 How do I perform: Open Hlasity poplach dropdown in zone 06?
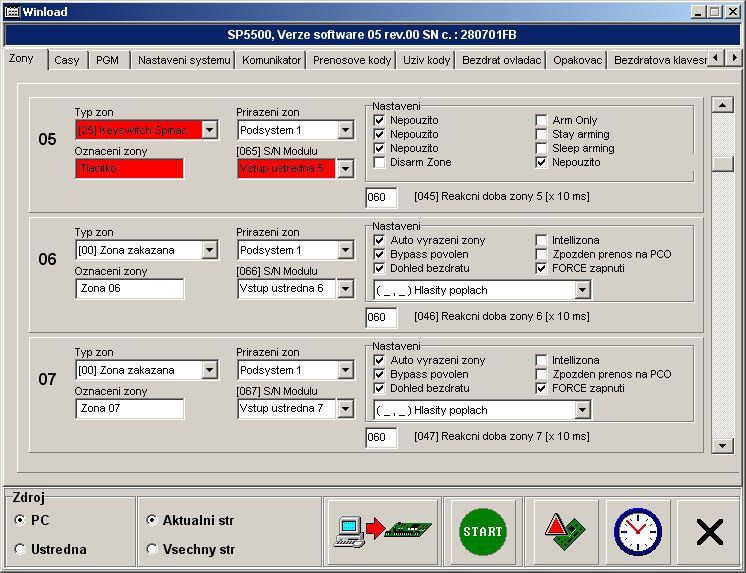coord(583,290)
